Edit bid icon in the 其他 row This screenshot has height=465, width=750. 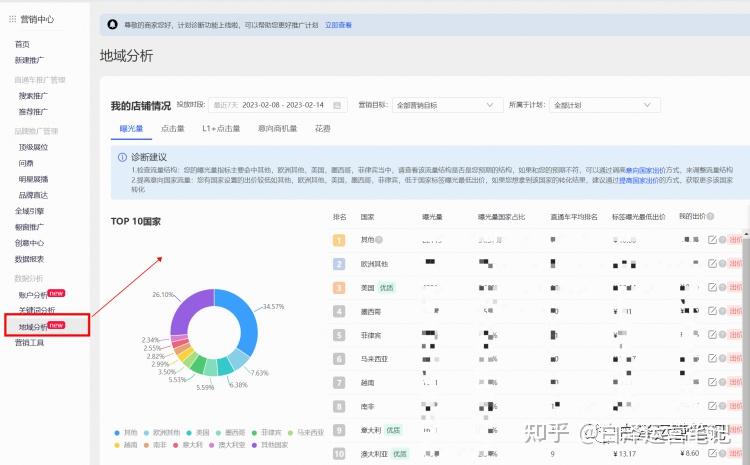pos(712,240)
